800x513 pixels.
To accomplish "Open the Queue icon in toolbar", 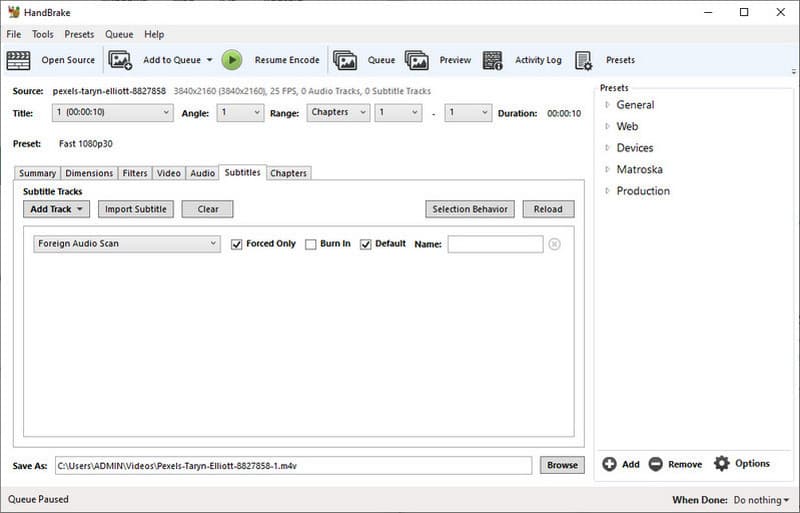I will [345, 60].
